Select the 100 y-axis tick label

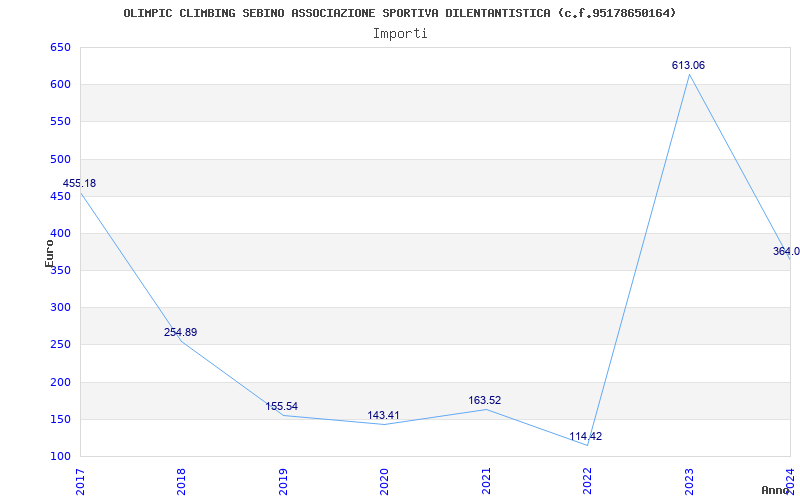point(60,457)
